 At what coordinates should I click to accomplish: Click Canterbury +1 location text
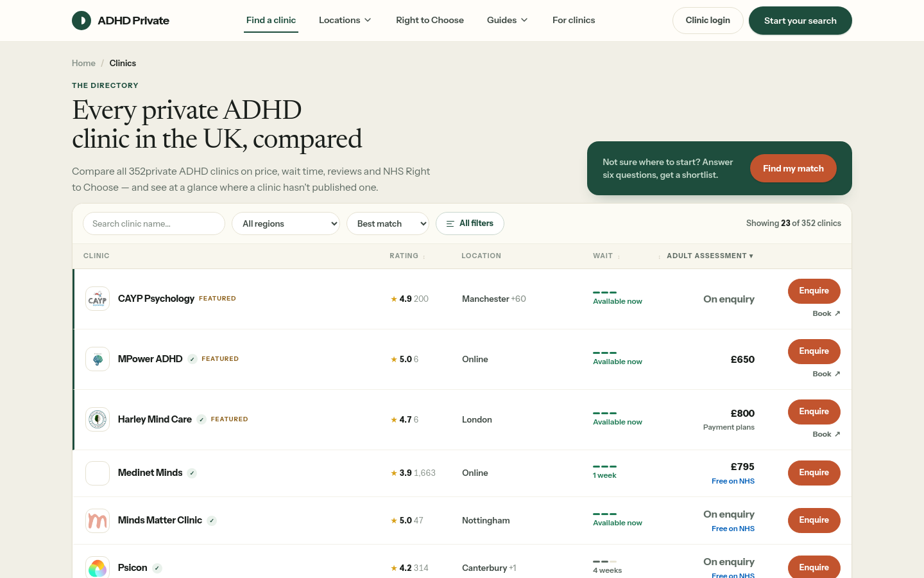click(489, 568)
